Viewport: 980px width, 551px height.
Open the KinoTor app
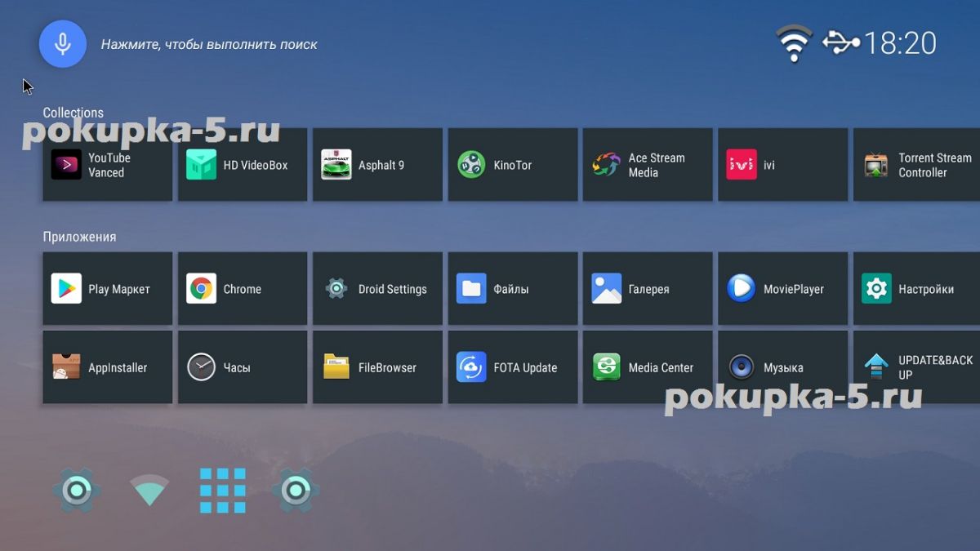click(x=513, y=165)
